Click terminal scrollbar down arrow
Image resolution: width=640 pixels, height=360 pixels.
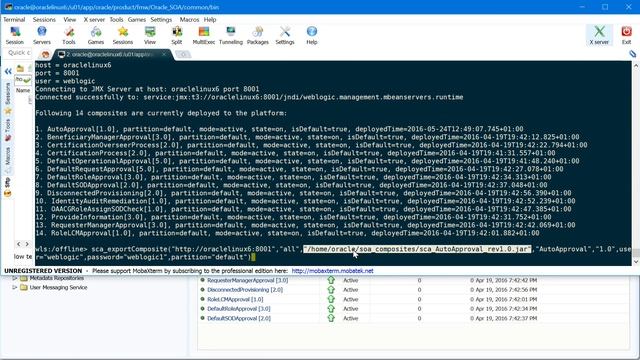[x=636, y=262]
